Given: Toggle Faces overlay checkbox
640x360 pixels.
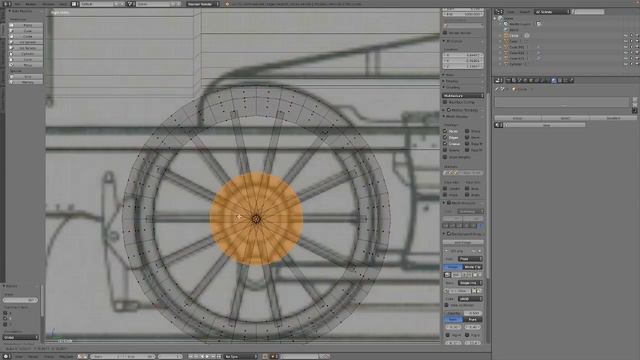Looking at the screenshot, I should (x=445, y=131).
